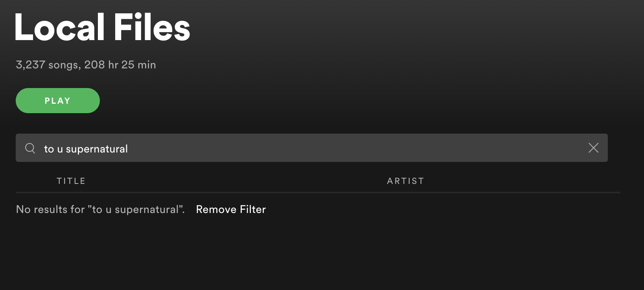Click Remove Filter to show all songs
The image size is (644, 290).
pos(231,209)
